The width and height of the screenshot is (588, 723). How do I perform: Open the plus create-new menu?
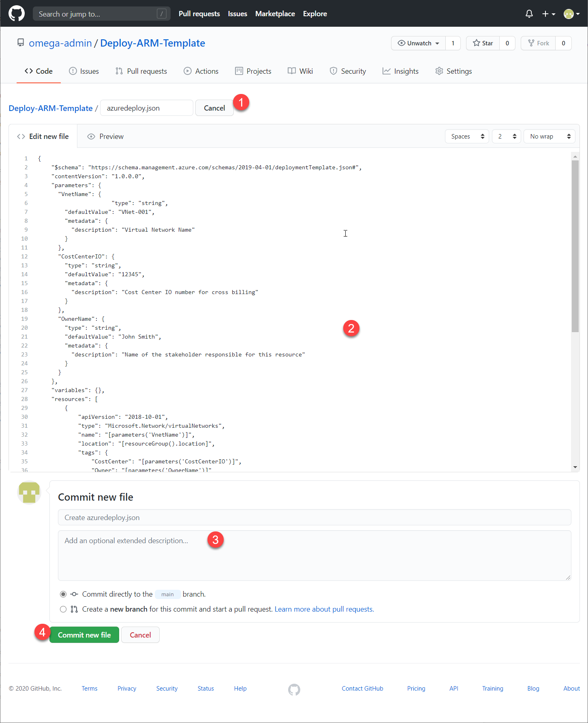tap(549, 14)
